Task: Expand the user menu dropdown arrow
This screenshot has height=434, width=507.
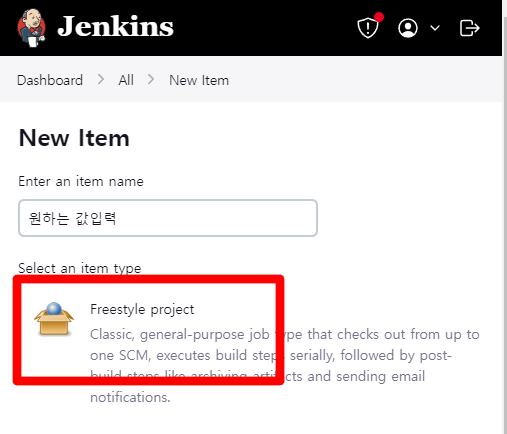Action: pyautogui.click(x=435, y=28)
